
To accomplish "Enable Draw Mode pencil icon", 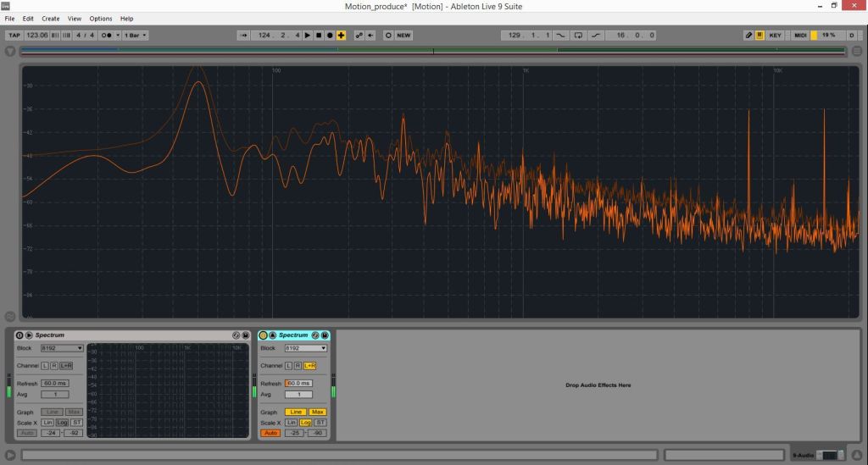I will pos(748,36).
